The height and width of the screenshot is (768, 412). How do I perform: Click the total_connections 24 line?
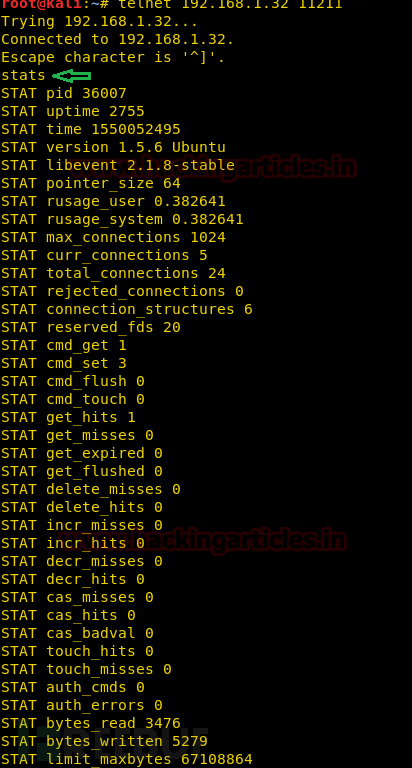[113, 273]
